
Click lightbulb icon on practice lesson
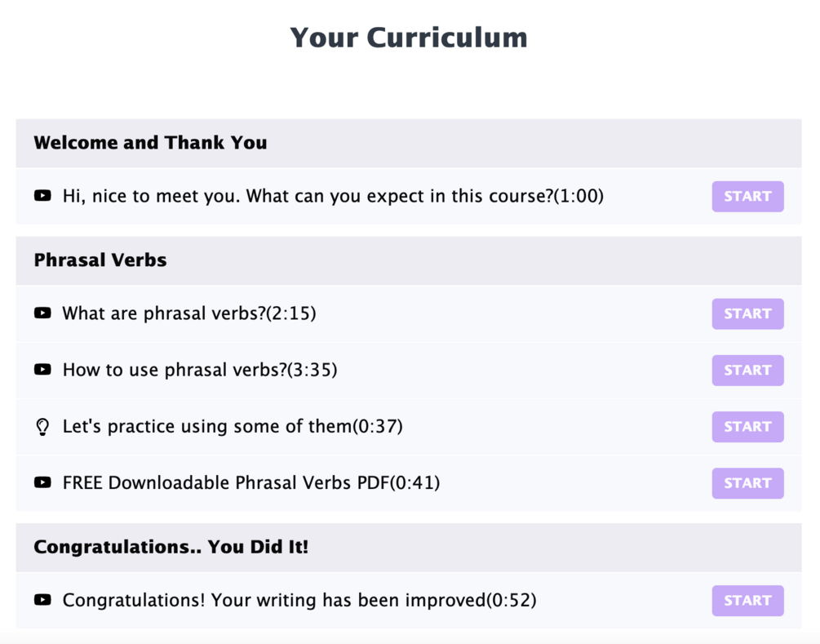pos(43,427)
